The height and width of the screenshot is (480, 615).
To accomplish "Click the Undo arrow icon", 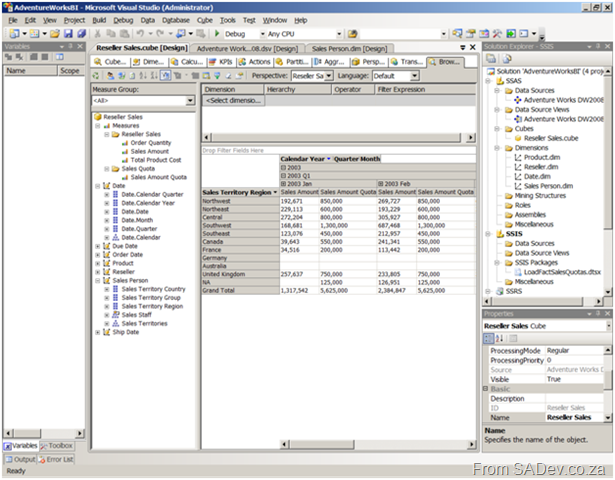I will [x=140, y=34].
